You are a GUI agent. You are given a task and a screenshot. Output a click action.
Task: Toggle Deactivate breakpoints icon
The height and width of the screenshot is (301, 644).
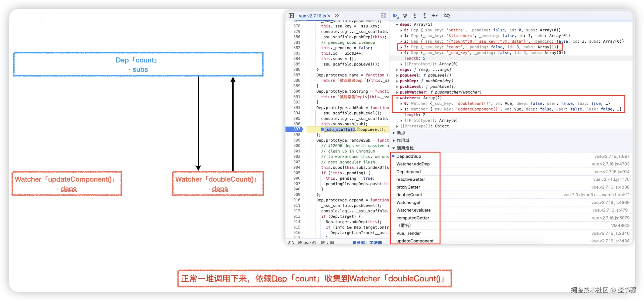pyautogui.click(x=447, y=16)
